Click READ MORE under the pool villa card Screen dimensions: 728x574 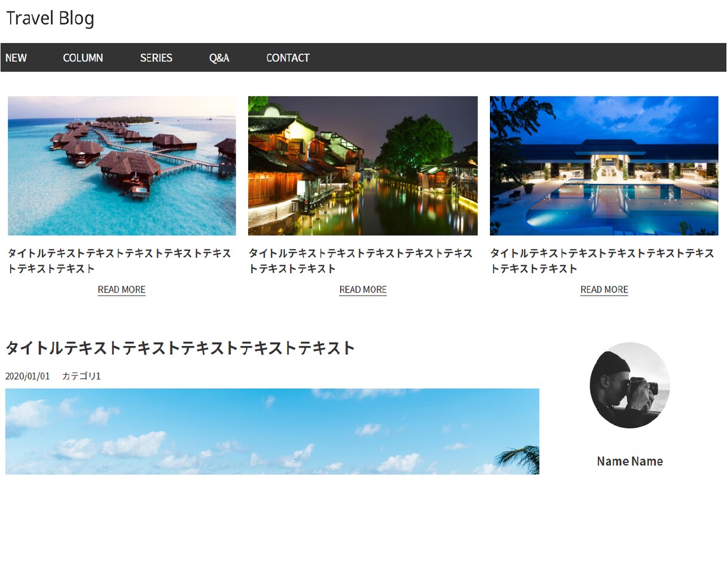(x=604, y=290)
